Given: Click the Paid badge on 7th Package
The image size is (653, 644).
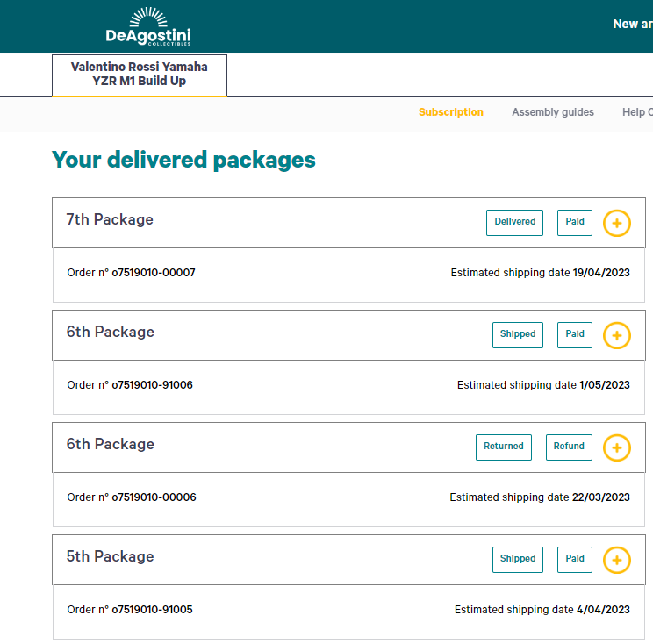Looking at the screenshot, I should pos(575,222).
